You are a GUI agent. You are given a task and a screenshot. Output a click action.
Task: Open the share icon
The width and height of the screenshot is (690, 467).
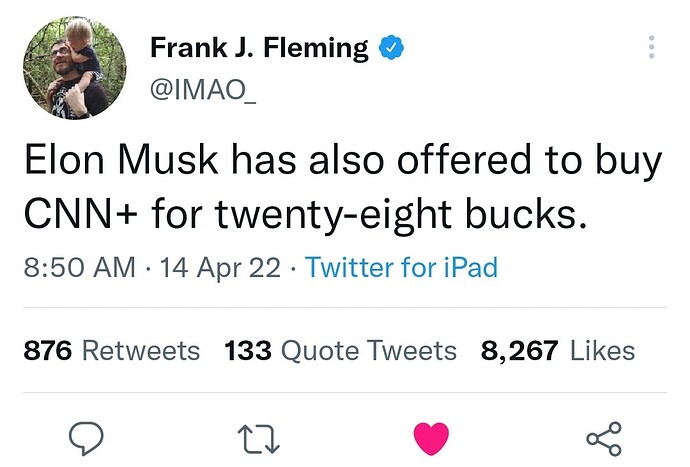604,438
